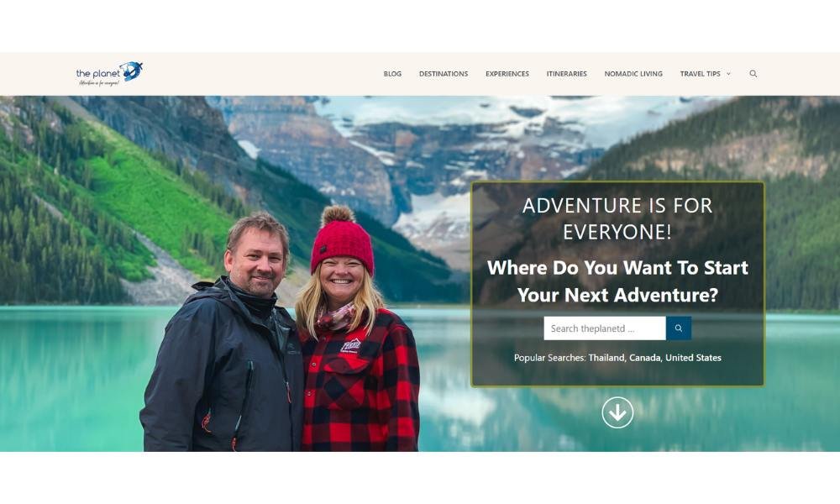Go to the Blog page
This screenshot has width=840, height=504.
point(392,74)
